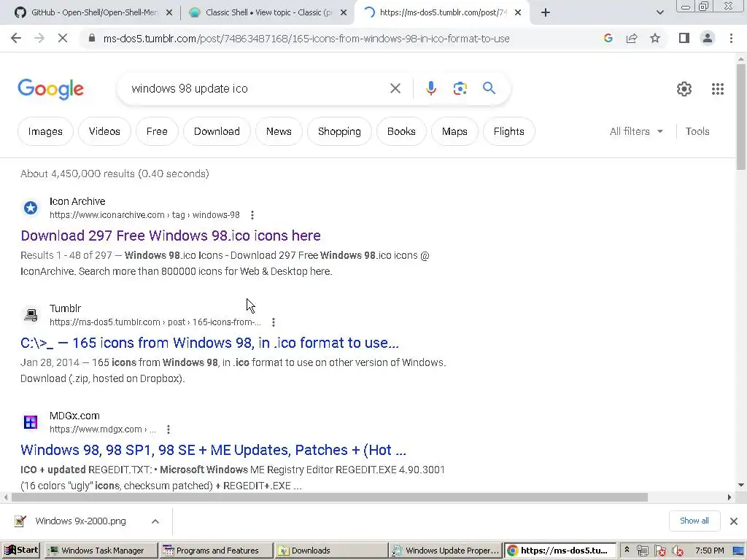Viewport: 747px width, 560px height.
Task: Select the ms-dos5.tumblr.com tab
Action: [x=443, y=12]
